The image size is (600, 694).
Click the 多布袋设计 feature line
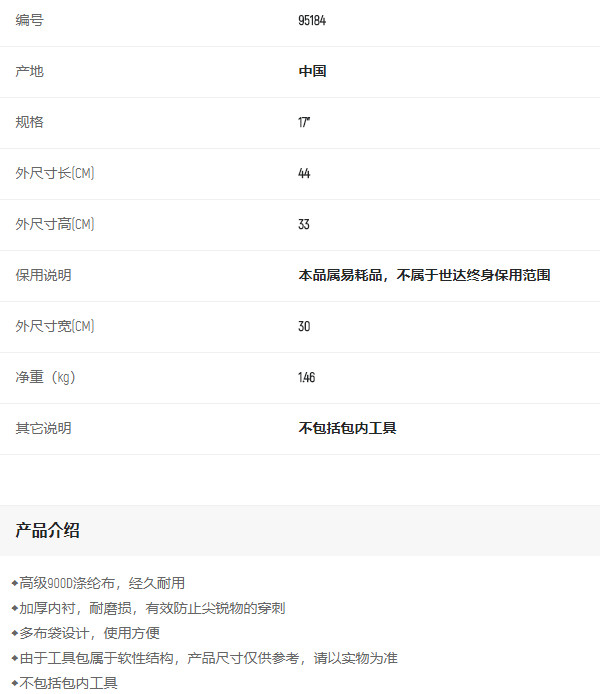[x=90, y=633]
